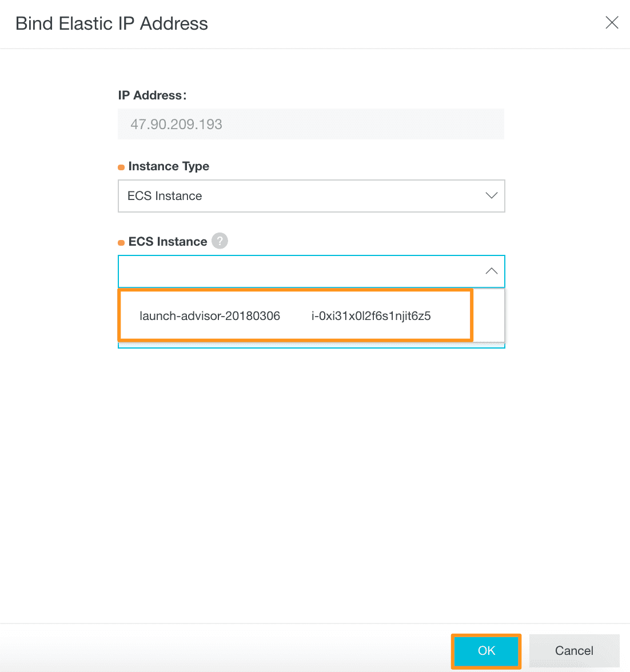Click the "Bind Elastic IP Address" dialog title
Viewport: 630px width, 672px height.
[x=111, y=23]
